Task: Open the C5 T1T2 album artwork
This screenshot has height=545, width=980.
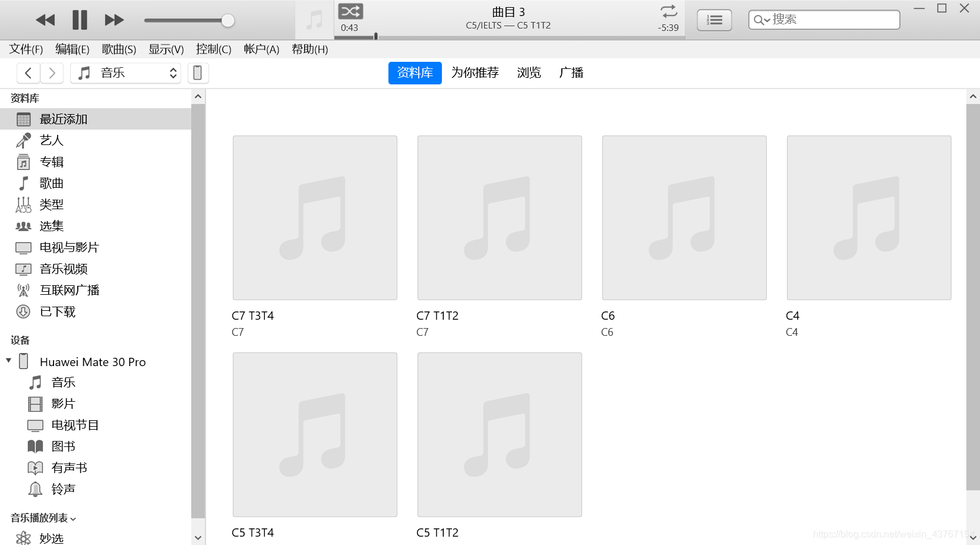Action: click(500, 434)
